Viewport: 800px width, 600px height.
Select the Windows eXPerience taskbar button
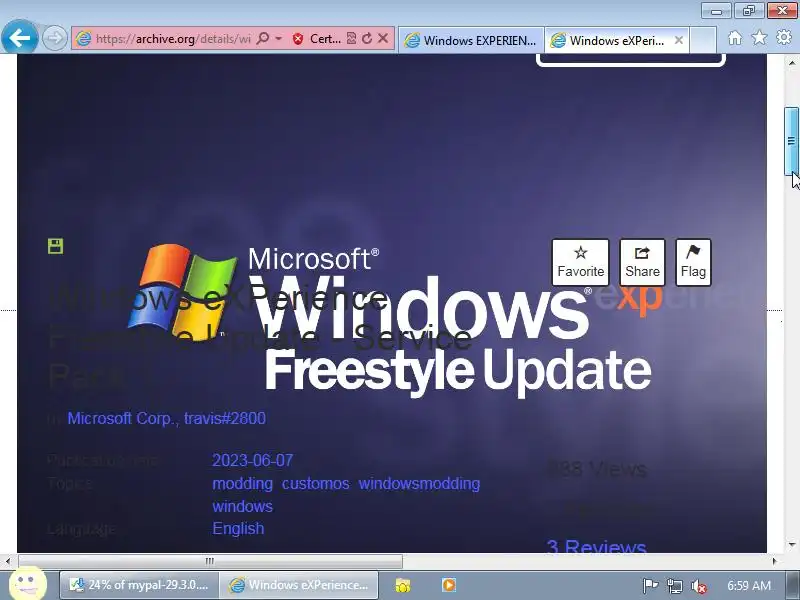(299, 585)
